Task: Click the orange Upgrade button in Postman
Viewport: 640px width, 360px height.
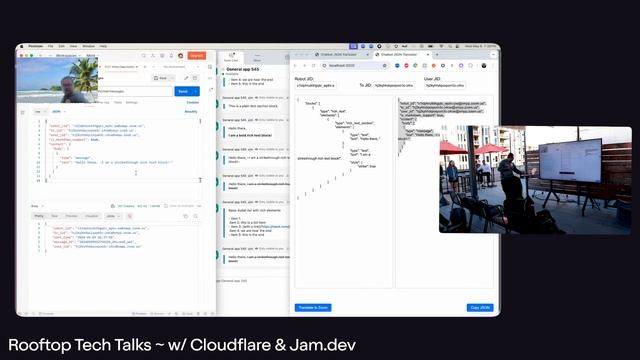Action: (197, 56)
